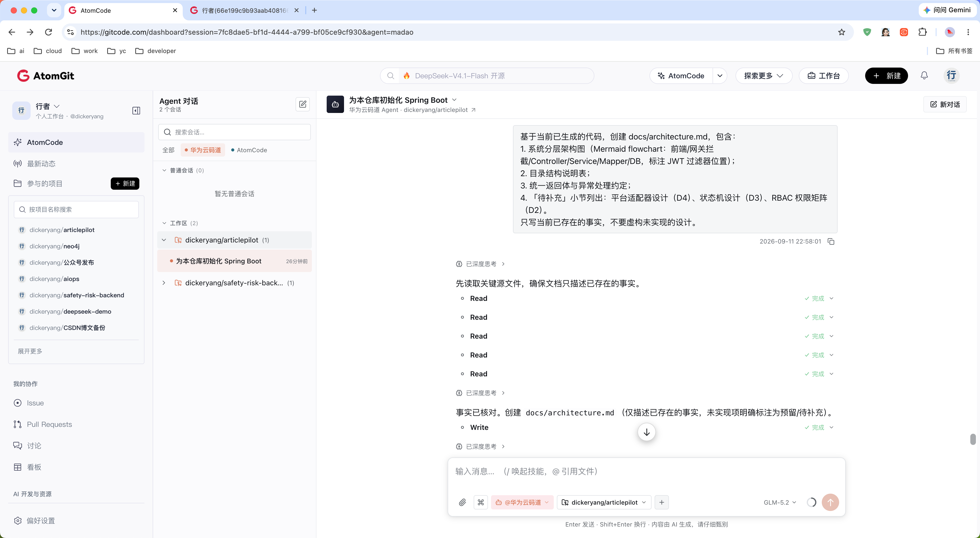Open the Chrome three-dot menu
The image size is (980, 538).
(x=968, y=32)
